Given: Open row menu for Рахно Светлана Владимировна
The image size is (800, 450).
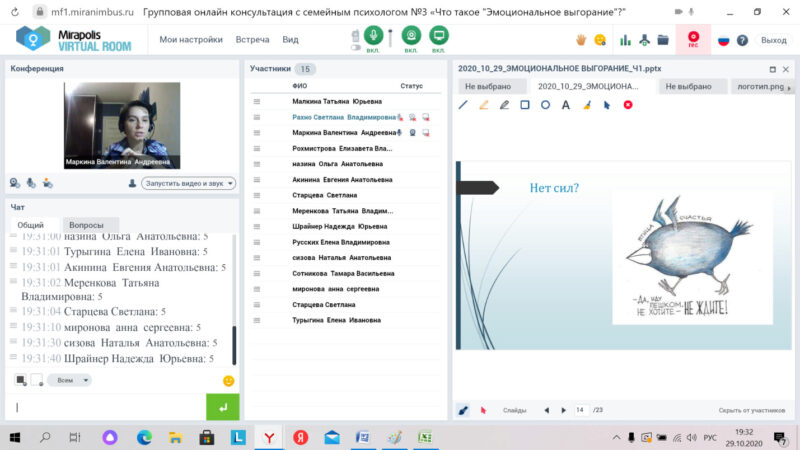Looking at the screenshot, I should click(x=257, y=117).
